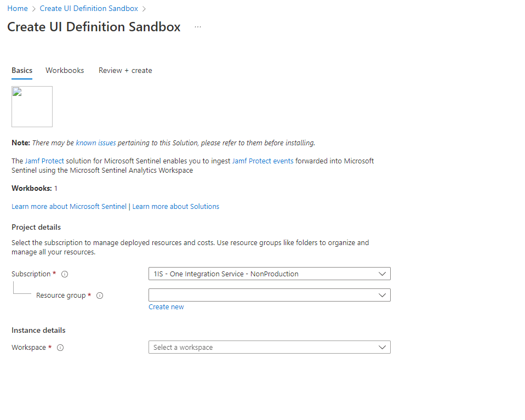Click the Workspace field label

pos(29,347)
